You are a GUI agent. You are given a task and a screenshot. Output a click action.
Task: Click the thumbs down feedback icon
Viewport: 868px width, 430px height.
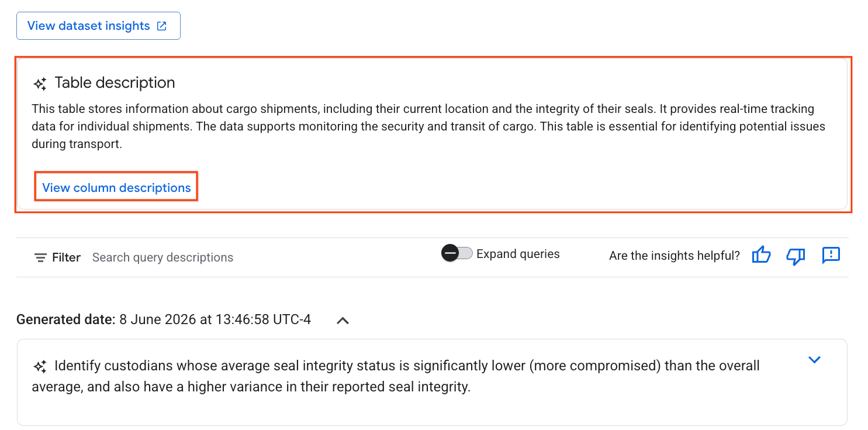point(796,256)
